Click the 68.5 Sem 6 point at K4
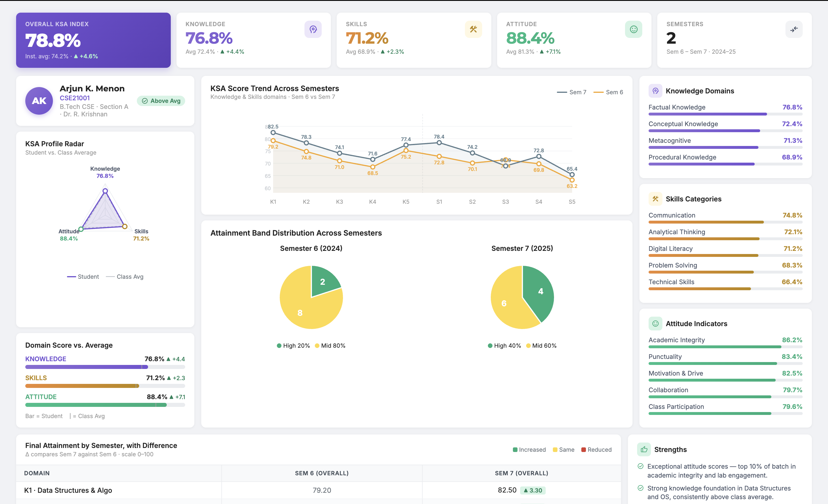 (372, 167)
